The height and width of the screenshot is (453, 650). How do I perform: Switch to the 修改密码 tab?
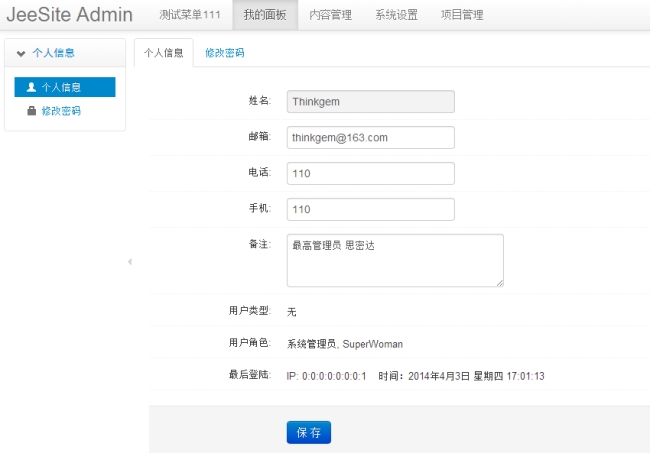[225, 53]
